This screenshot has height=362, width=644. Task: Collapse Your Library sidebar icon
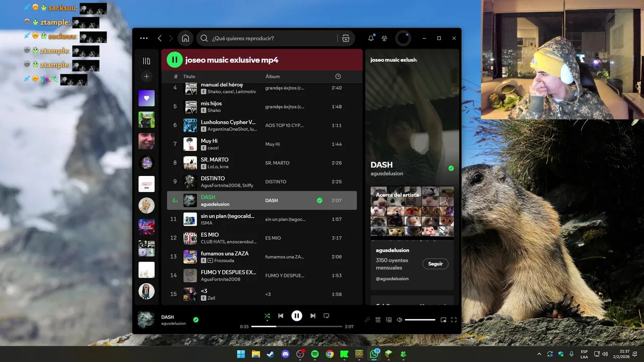coord(146,61)
